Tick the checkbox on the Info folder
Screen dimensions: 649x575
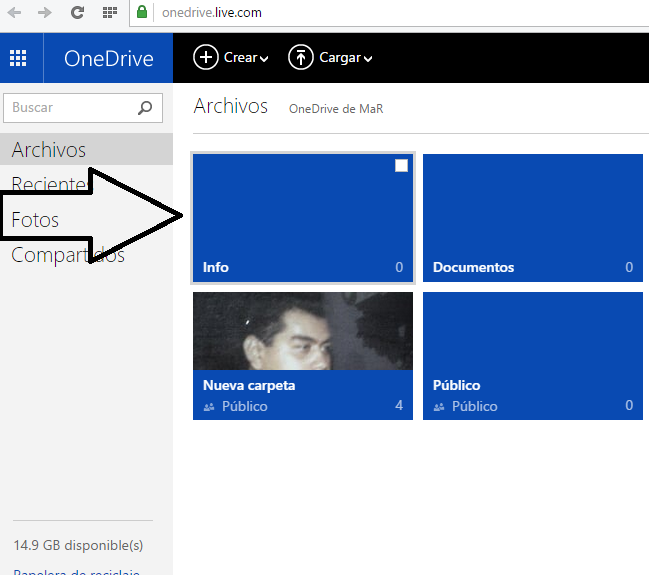click(x=401, y=166)
